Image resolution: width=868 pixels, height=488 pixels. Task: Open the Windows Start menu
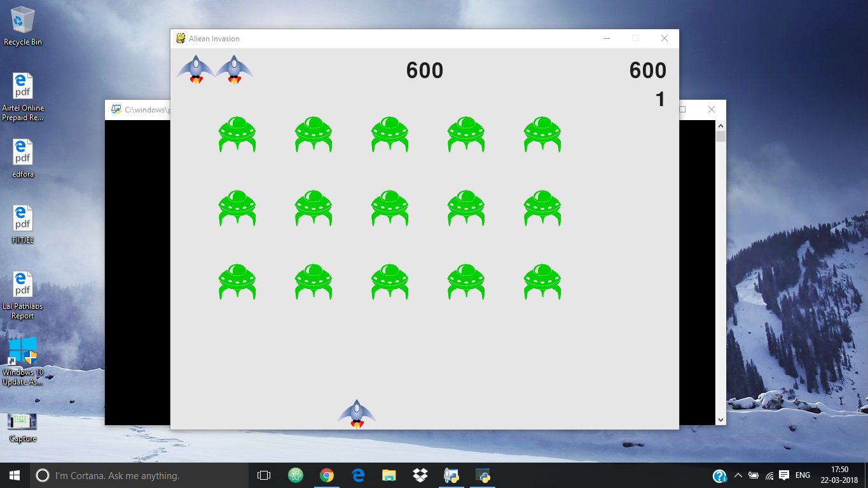15,475
